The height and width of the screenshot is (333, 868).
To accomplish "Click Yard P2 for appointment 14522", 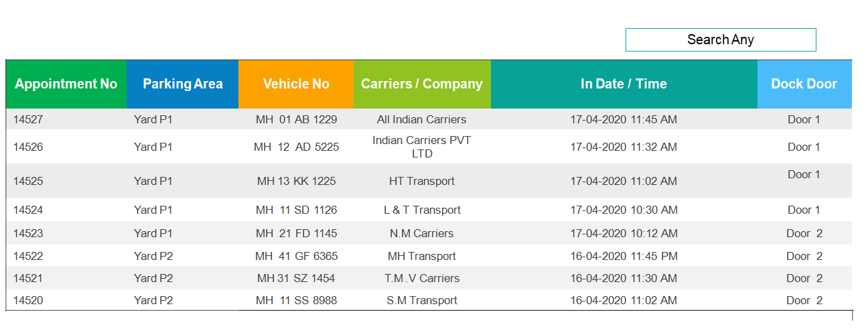I will click(153, 256).
